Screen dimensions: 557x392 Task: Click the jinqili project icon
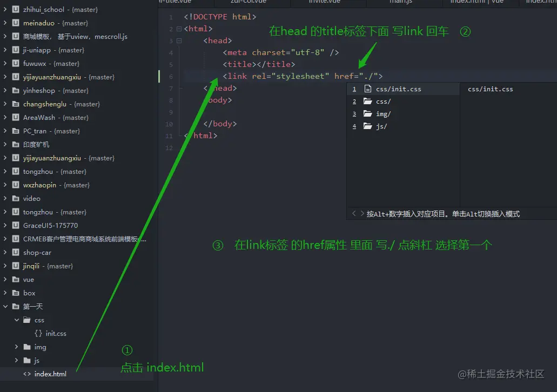[16, 266]
